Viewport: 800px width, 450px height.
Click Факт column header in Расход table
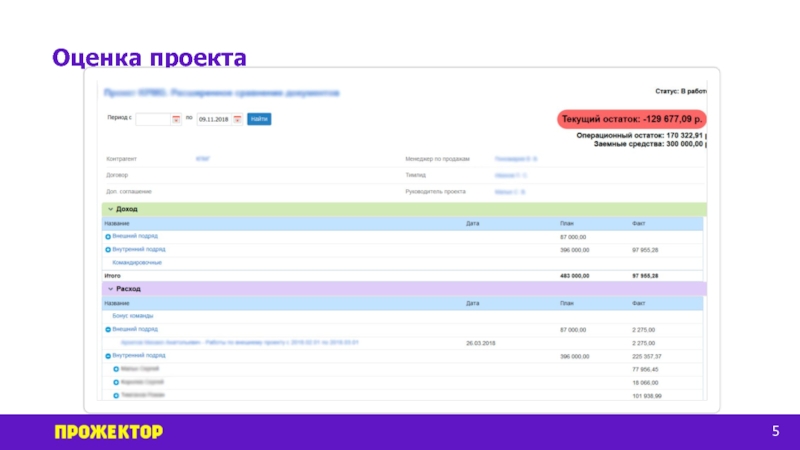point(639,302)
